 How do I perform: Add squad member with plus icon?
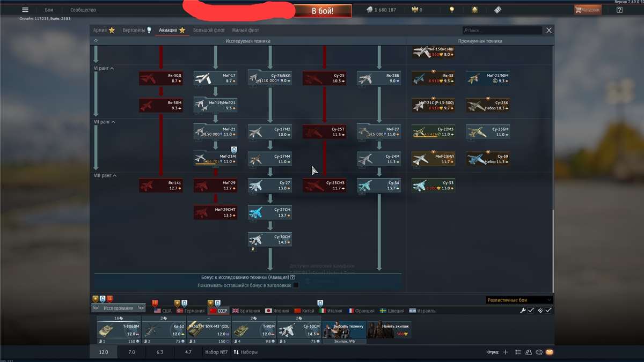click(505, 352)
